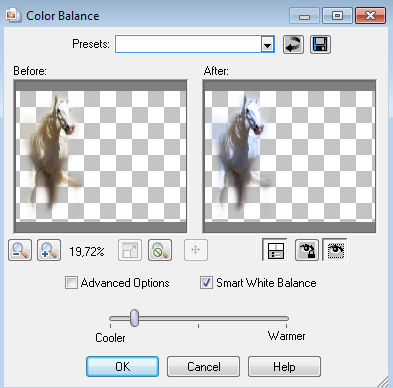Open Help for Color Balance
Viewport: 393px width, 388px height.
[x=284, y=367]
